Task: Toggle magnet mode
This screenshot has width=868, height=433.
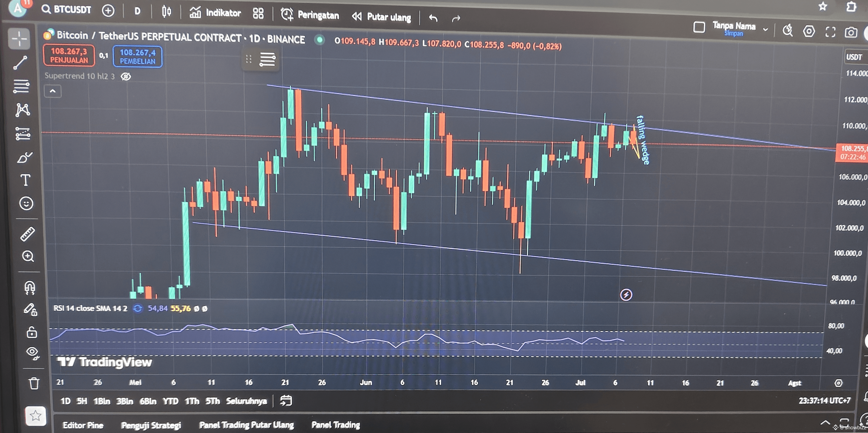Action: coord(30,288)
